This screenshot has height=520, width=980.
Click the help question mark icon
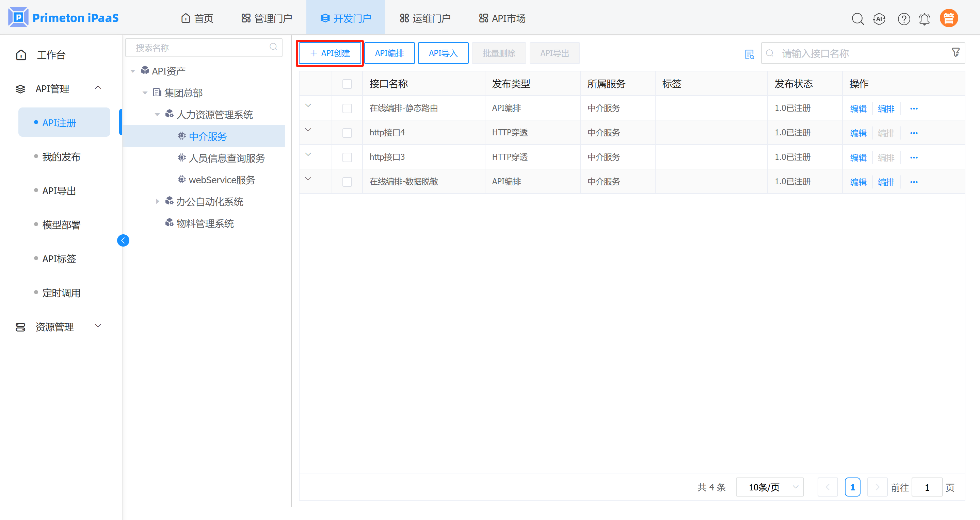pos(903,19)
